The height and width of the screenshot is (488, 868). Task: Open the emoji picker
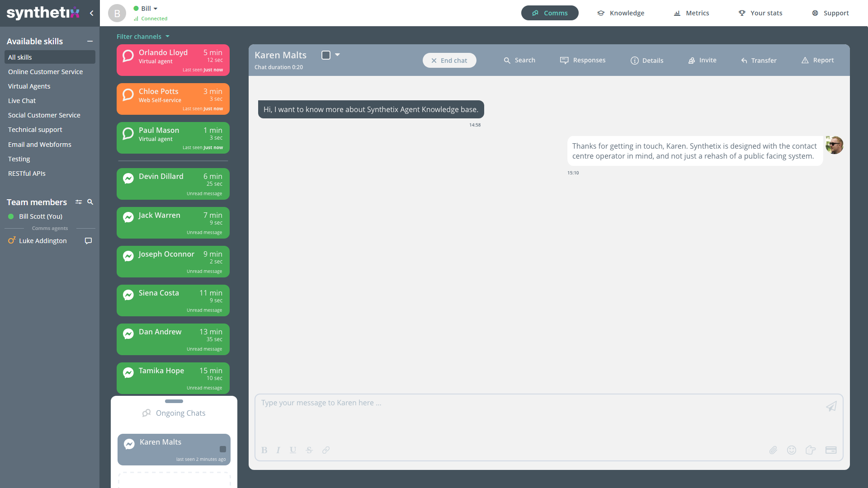(x=792, y=450)
